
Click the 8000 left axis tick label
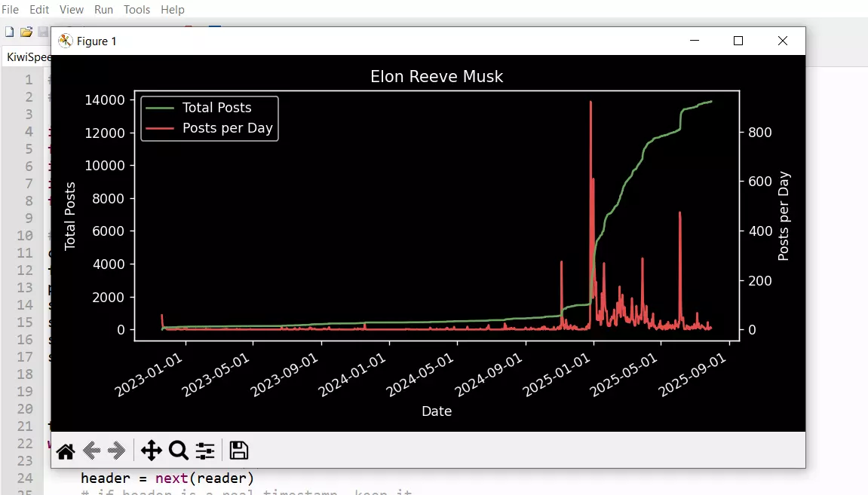[108, 199]
